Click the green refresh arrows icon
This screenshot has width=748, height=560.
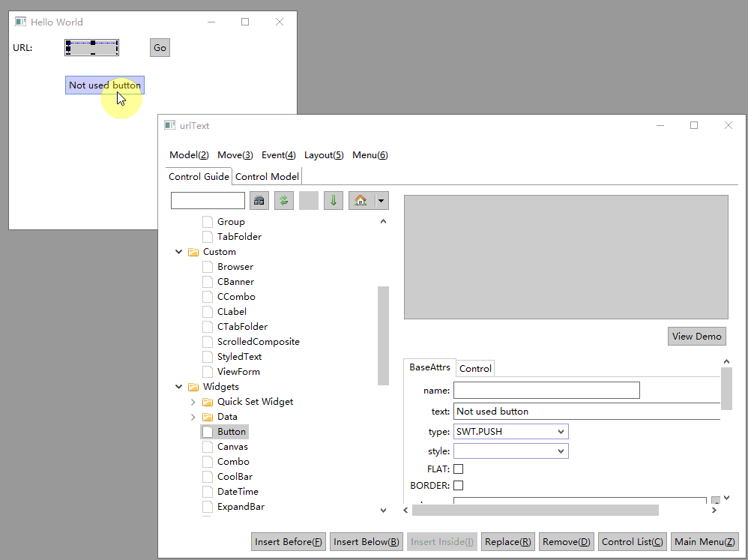(284, 201)
